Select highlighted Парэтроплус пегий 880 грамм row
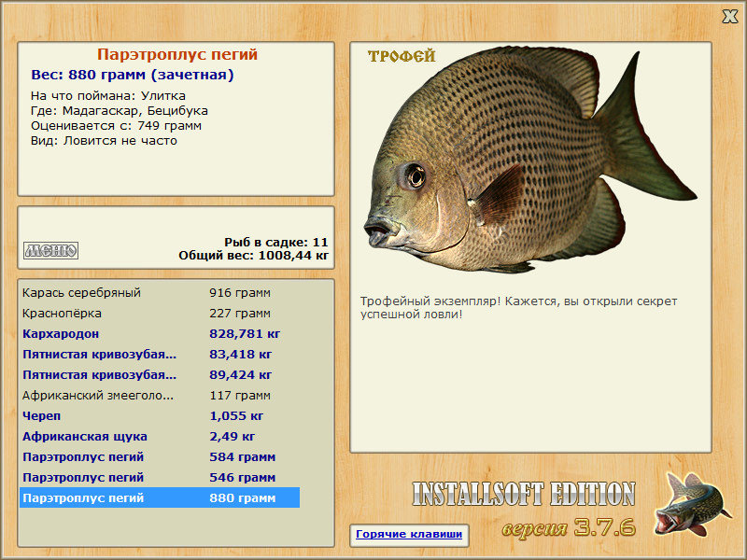This screenshot has height=560, width=747. click(160, 497)
